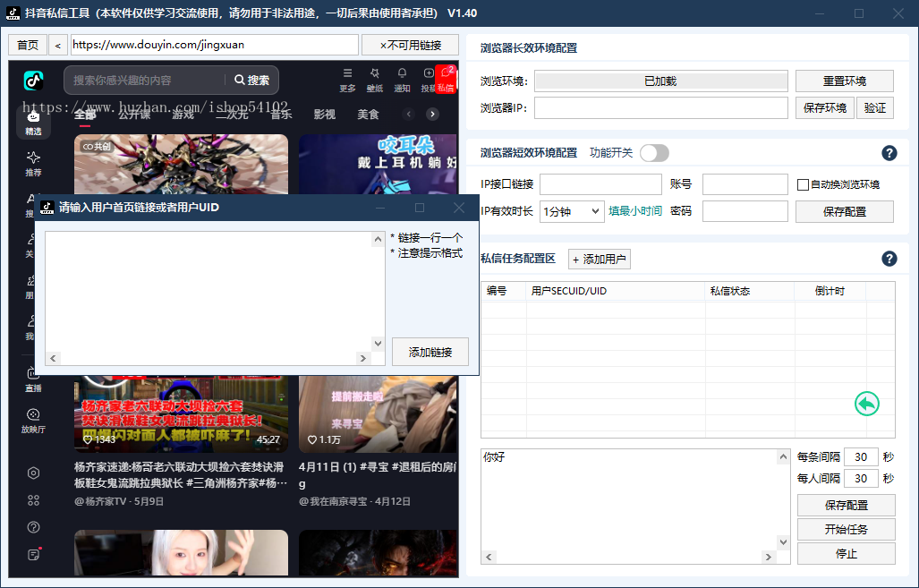This screenshot has height=588, width=919.
Task: Click the ×不可用链接 button
Action: coord(410,45)
